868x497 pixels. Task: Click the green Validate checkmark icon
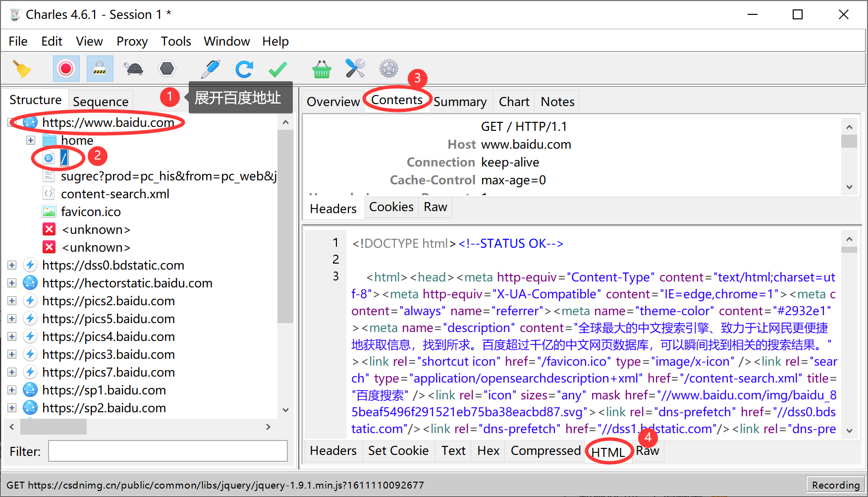278,68
